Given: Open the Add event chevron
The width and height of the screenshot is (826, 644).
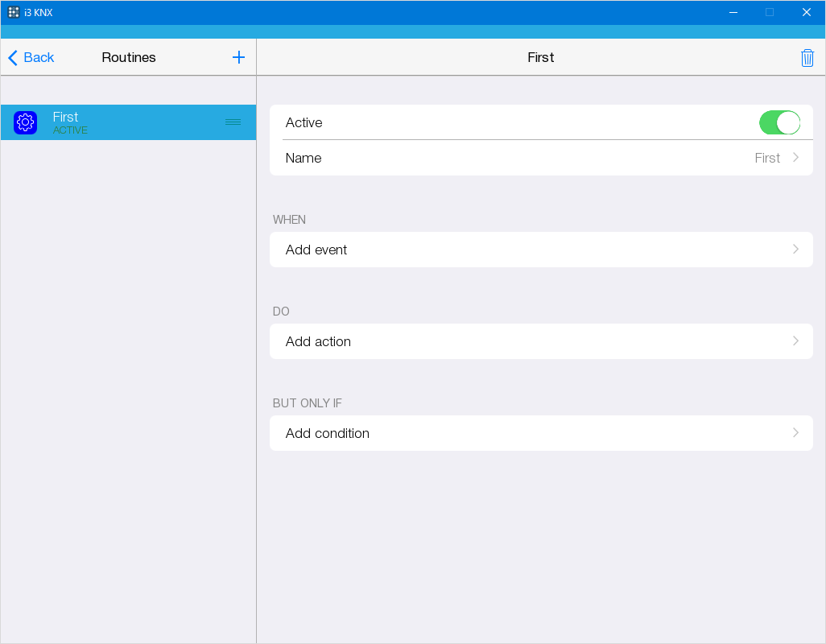Looking at the screenshot, I should click(x=795, y=250).
